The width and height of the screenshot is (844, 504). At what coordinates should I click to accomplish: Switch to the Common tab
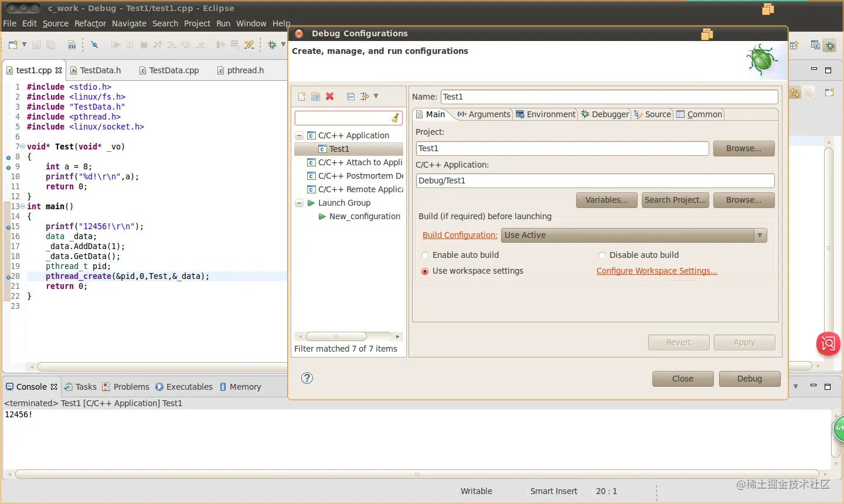point(699,114)
